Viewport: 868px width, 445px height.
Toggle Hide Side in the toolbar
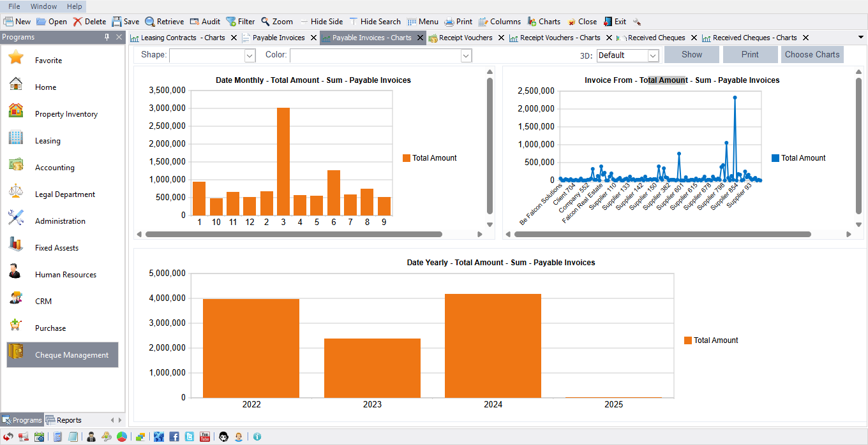click(322, 21)
